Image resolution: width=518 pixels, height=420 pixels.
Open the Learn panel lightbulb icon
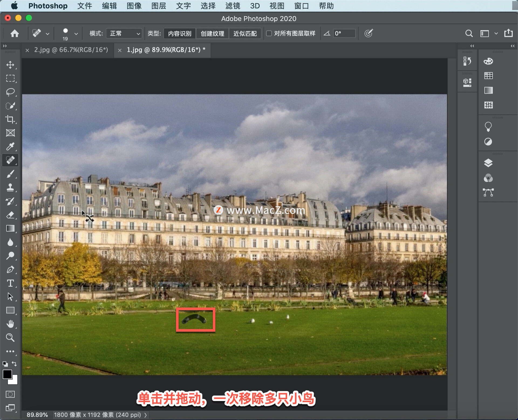488,127
